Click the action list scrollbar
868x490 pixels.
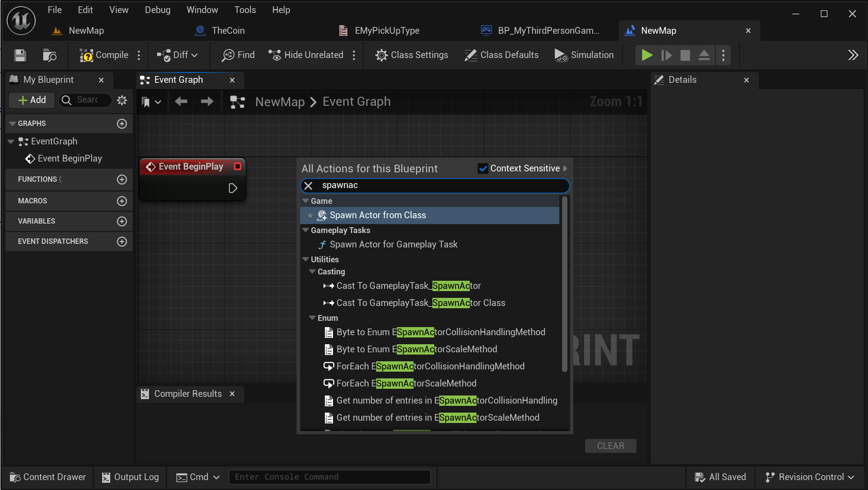coord(565,284)
